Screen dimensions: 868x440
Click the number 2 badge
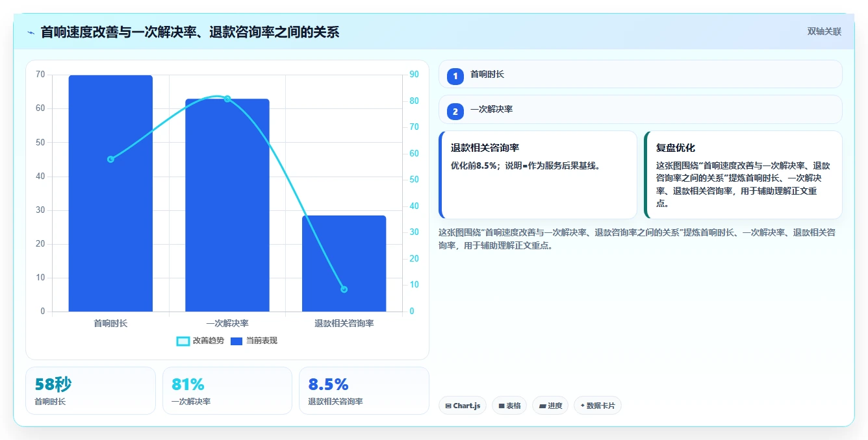pyautogui.click(x=455, y=112)
